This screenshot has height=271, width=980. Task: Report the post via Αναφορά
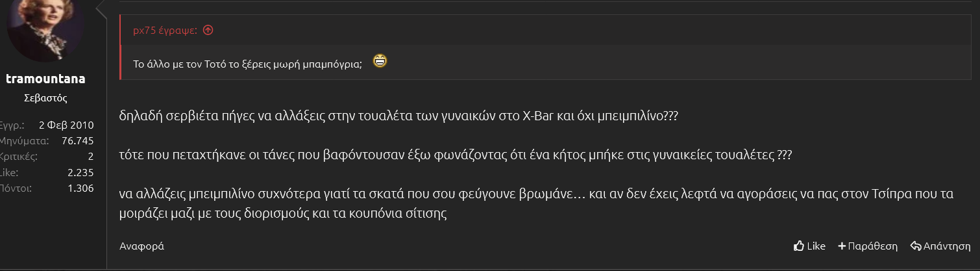(x=141, y=246)
